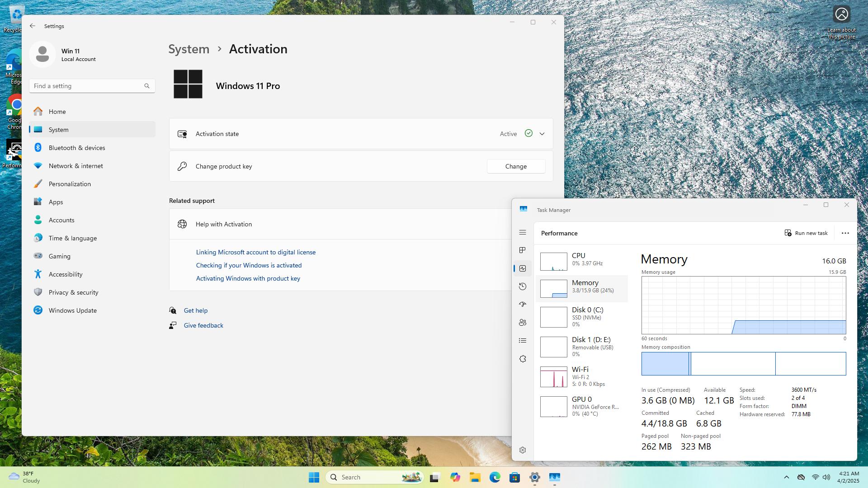
Task: Click Run new task in Task Manager
Action: point(806,233)
